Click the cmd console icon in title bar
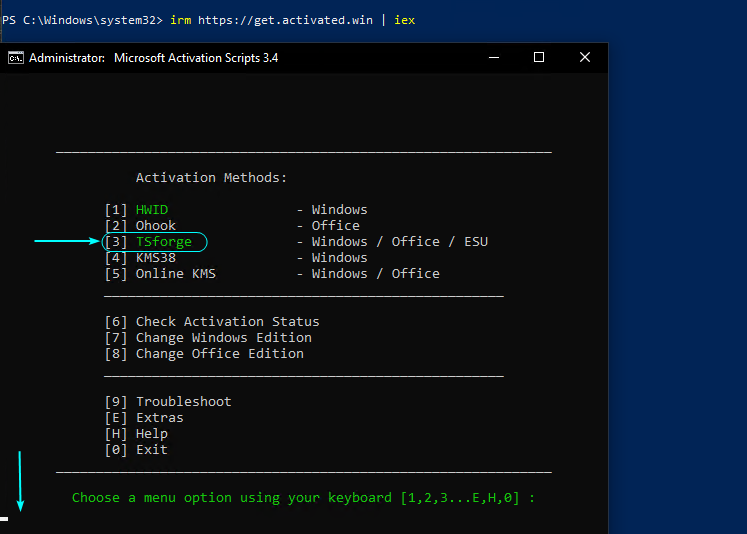The width and height of the screenshot is (747, 534). pos(16,58)
